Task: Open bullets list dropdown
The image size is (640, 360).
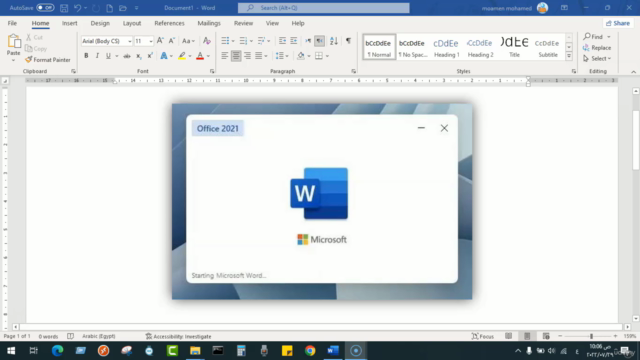Action: [233, 41]
